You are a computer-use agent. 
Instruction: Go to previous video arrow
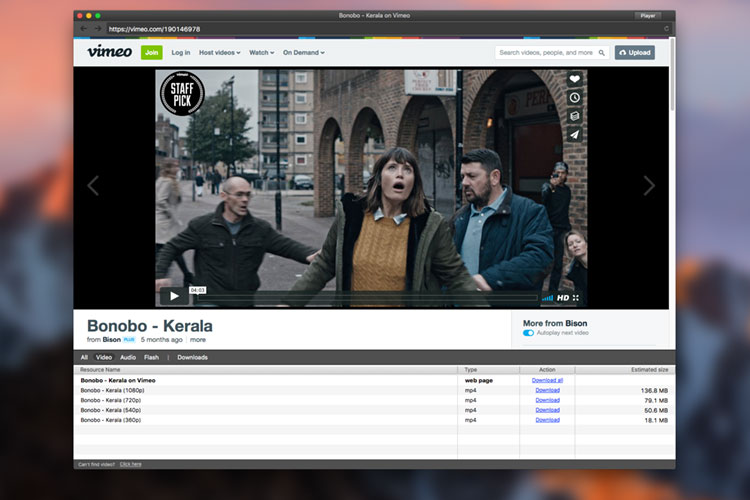click(93, 186)
